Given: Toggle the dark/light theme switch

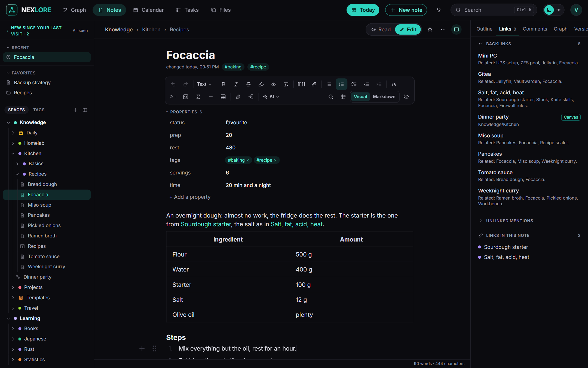Looking at the screenshot, I should [554, 10].
